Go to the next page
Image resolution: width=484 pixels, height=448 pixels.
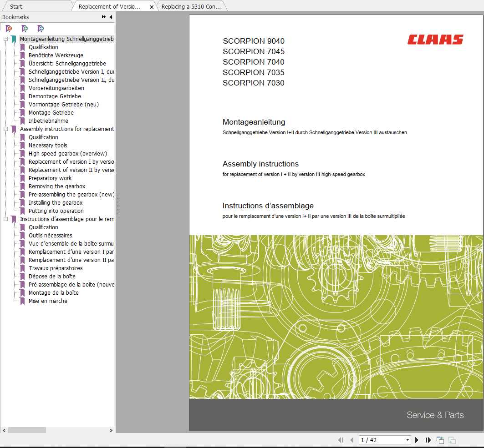[x=417, y=440]
